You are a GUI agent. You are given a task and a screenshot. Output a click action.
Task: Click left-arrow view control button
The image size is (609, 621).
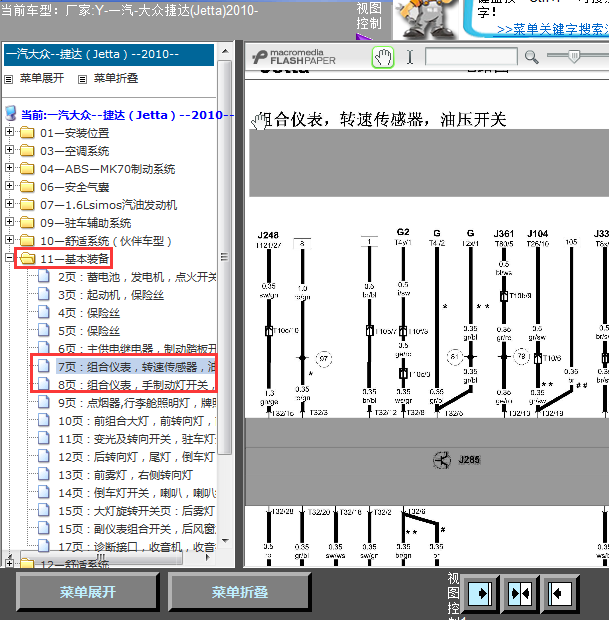(559, 593)
